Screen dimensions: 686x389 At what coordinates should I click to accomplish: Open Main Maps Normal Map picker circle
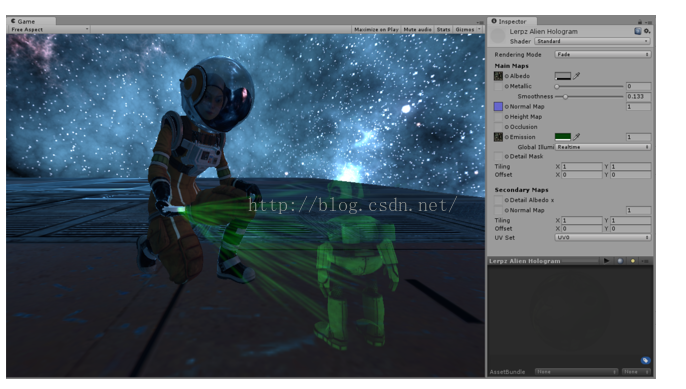[x=507, y=107]
